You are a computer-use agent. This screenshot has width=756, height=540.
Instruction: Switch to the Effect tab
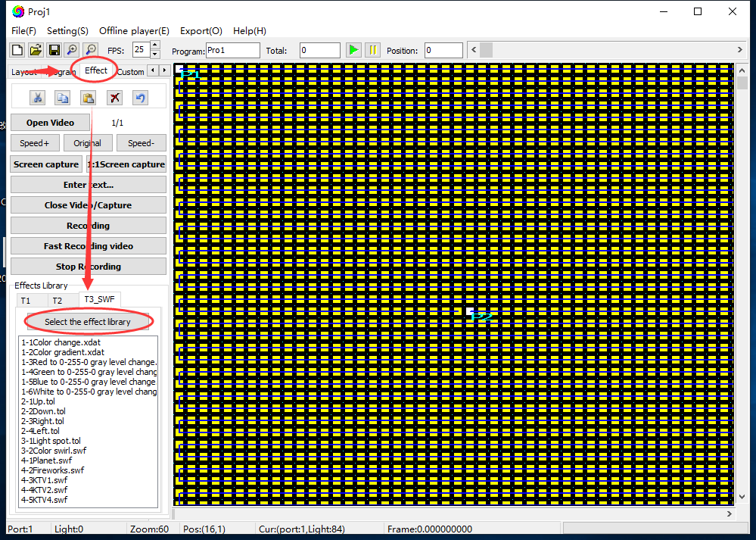[x=96, y=70]
